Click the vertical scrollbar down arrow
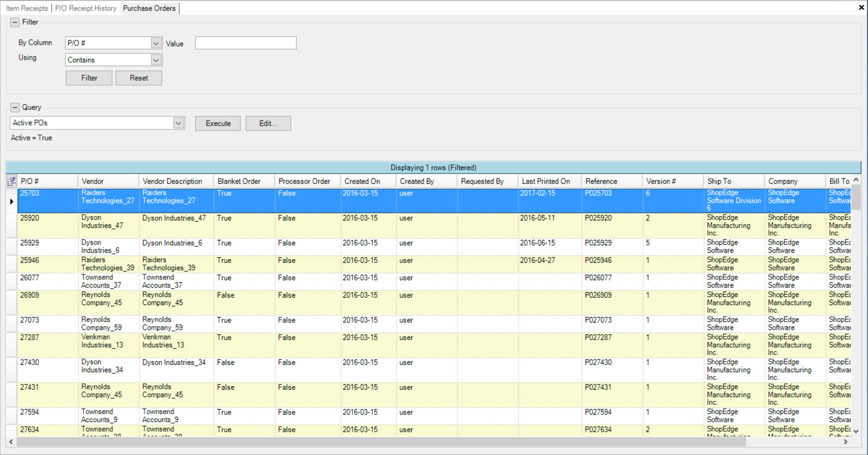 coord(856,431)
